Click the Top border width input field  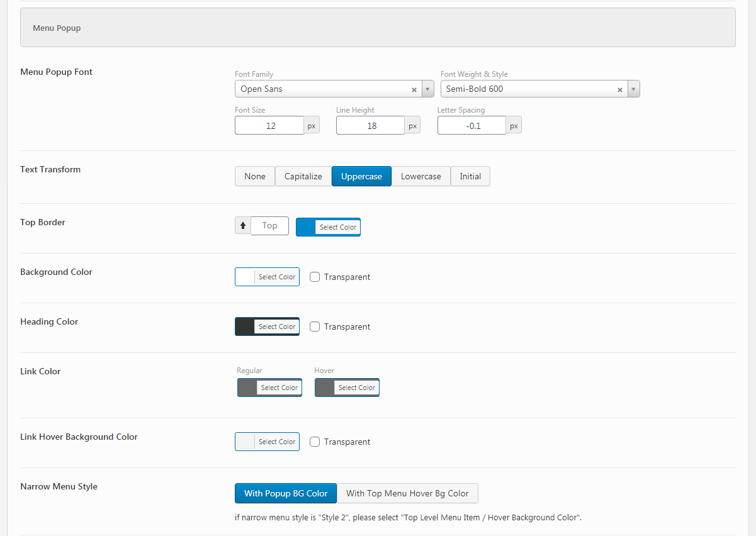[269, 225]
